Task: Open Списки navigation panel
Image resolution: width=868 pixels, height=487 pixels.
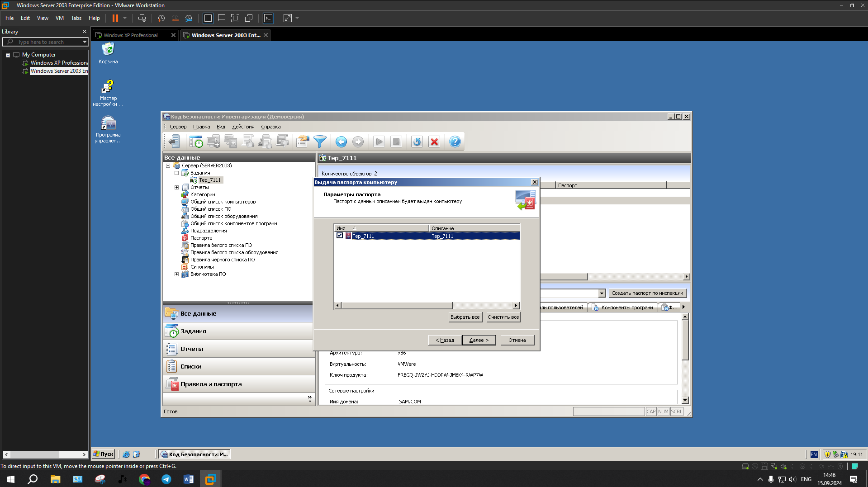Action: click(238, 367)
